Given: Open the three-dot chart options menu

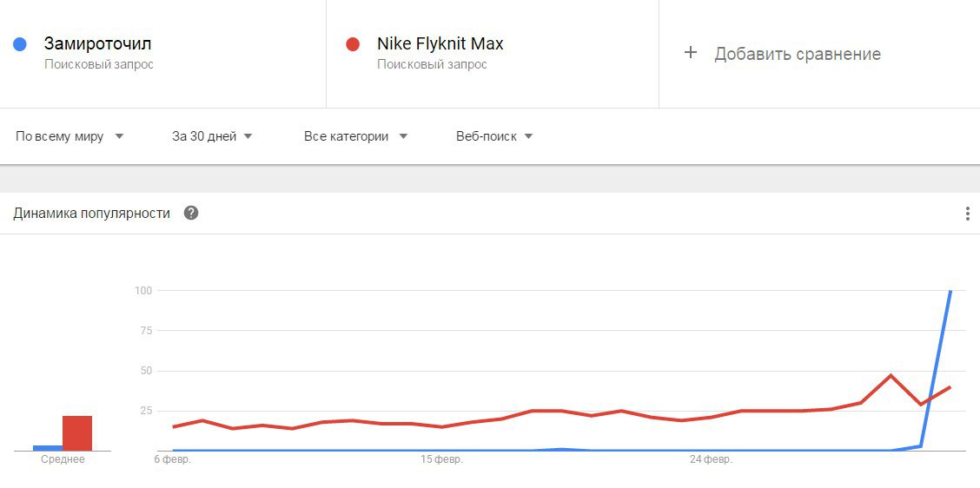Looking at the screenshot, I should point(967,214).
